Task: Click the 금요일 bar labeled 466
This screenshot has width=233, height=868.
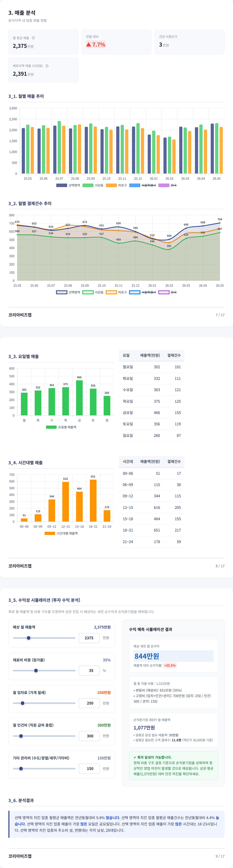Action: tap(79, 398)
